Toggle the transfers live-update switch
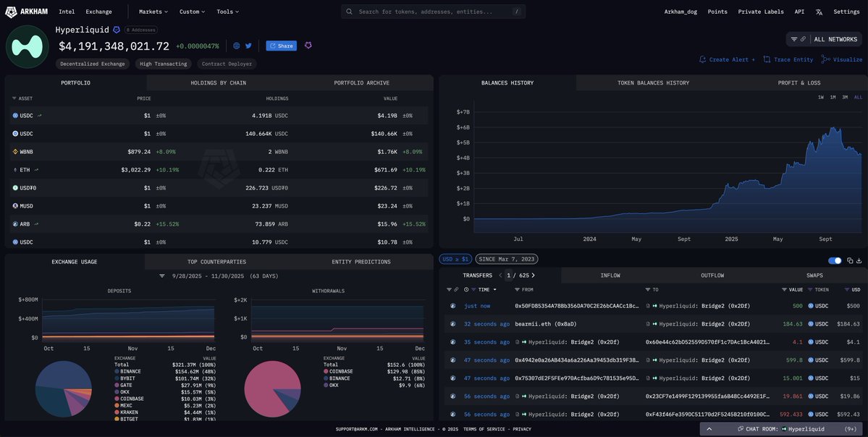 [835, 260]
